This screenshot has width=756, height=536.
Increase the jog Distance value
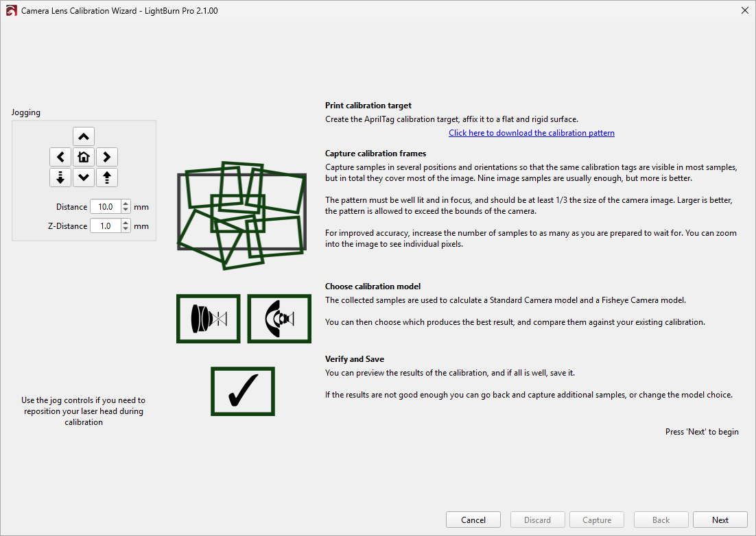pos(126,204)
